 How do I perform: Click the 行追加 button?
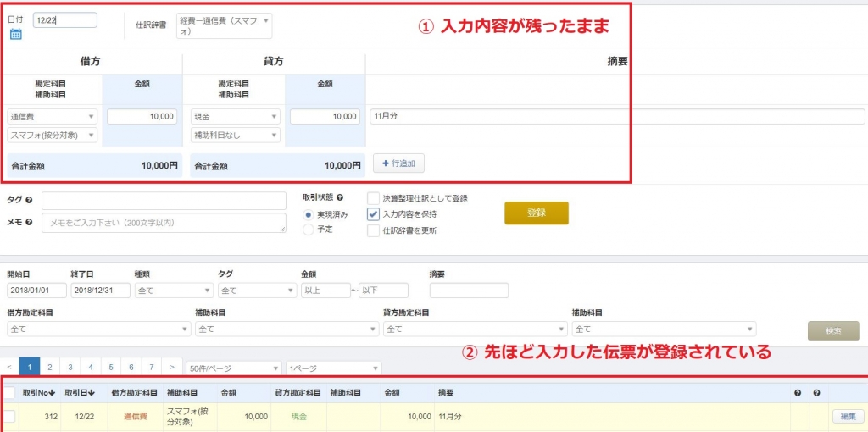click(x=398, y=163)
